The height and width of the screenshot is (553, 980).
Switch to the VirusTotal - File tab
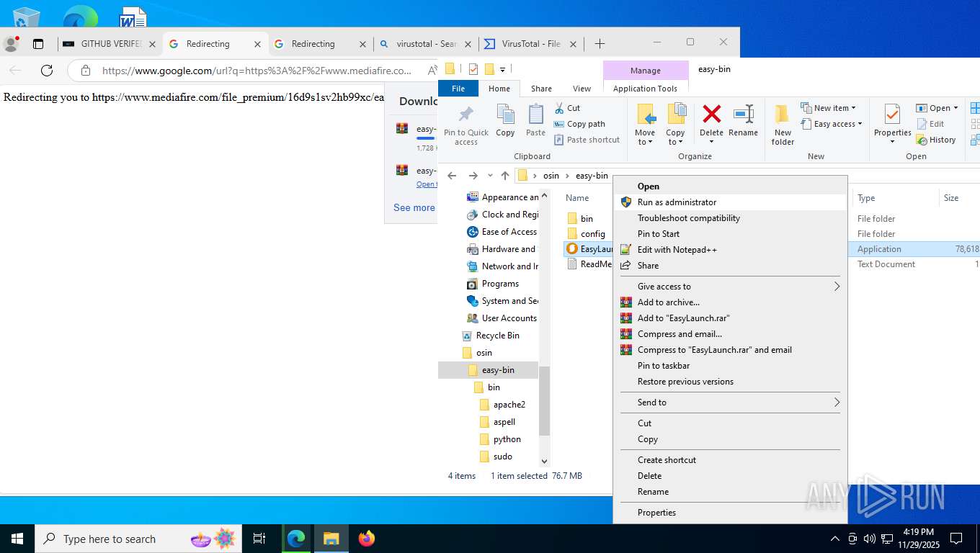coord(531,44)
